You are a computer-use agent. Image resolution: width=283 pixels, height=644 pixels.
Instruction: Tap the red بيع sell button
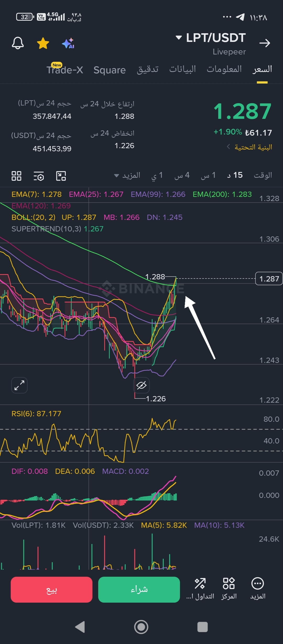[52, 590]
